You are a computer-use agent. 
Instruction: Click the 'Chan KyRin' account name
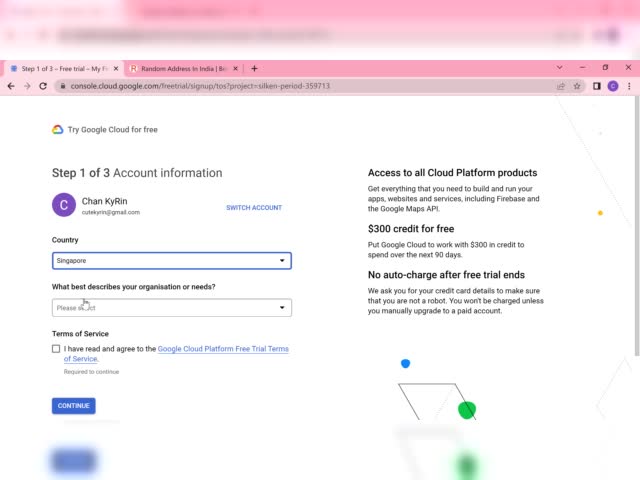tap(104, 201)
